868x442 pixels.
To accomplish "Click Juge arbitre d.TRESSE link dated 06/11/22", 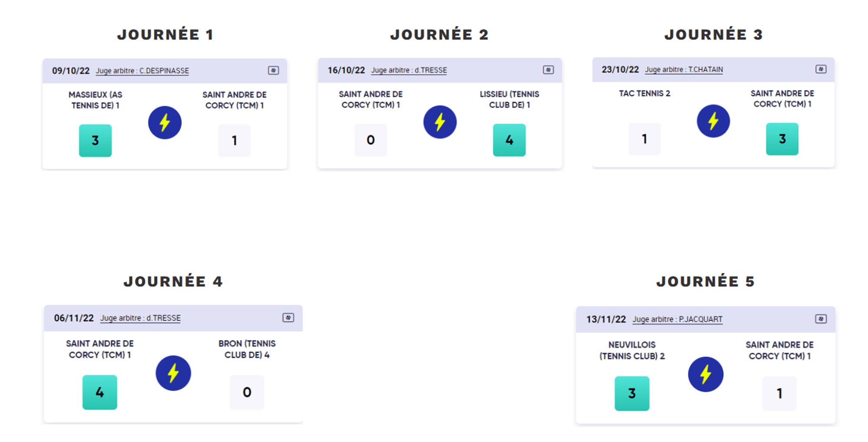I will pyautogui.click(x=141, y=318).
